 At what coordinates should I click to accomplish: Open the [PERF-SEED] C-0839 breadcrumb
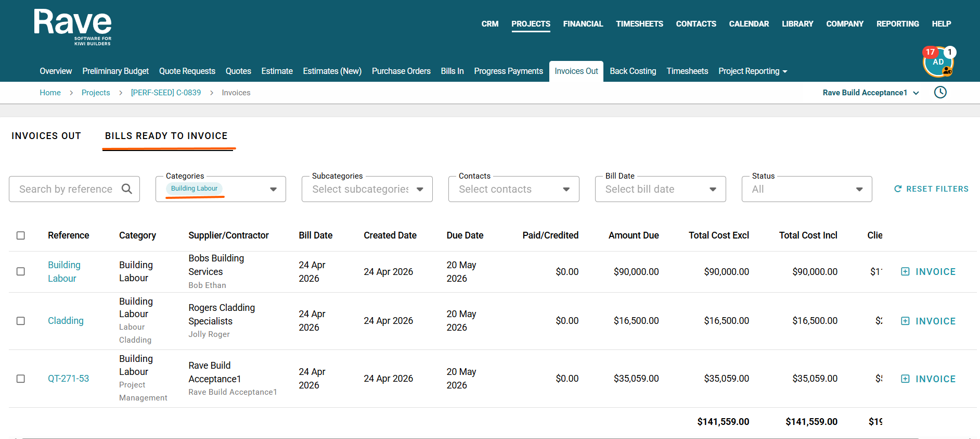(x=166, y=93)
